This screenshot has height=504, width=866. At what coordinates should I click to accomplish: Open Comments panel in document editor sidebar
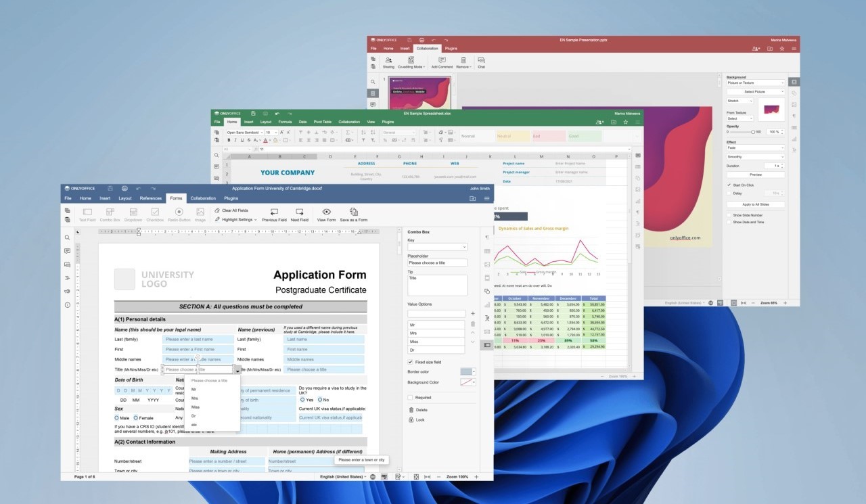click(x=67, y=251)
